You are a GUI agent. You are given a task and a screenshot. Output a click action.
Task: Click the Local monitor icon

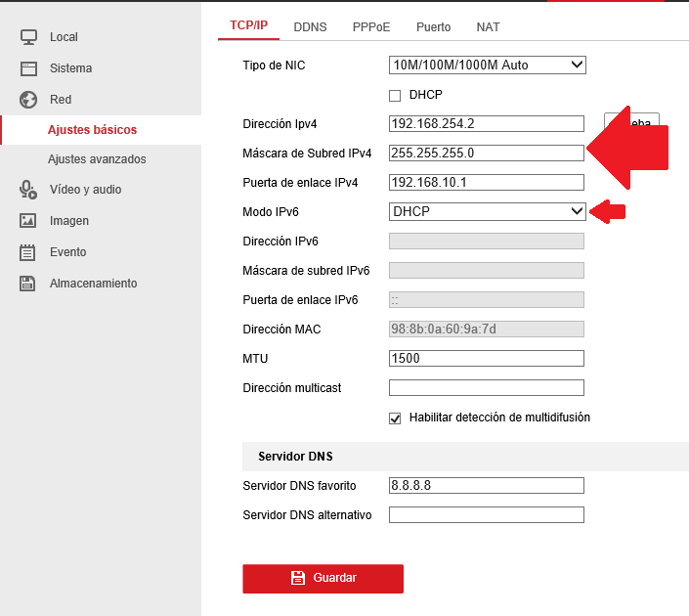coord(28,37)
